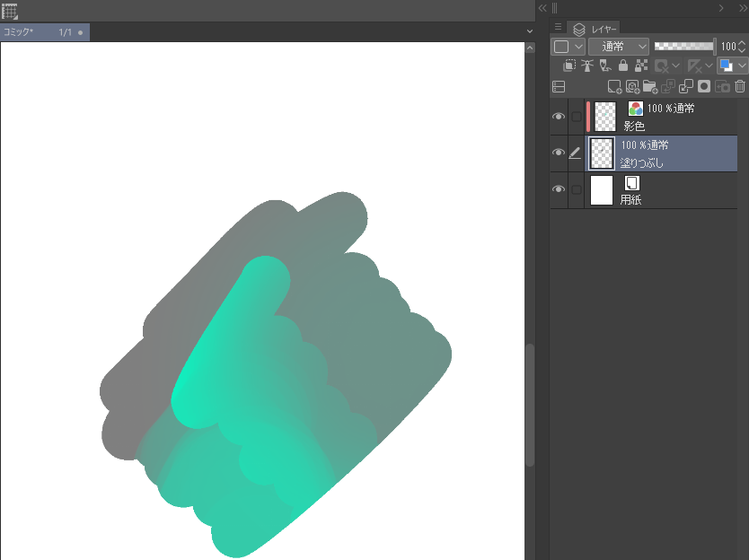Create a new raster layer
The width and height of the screenshot is (749, 560).
pos(614,86)
